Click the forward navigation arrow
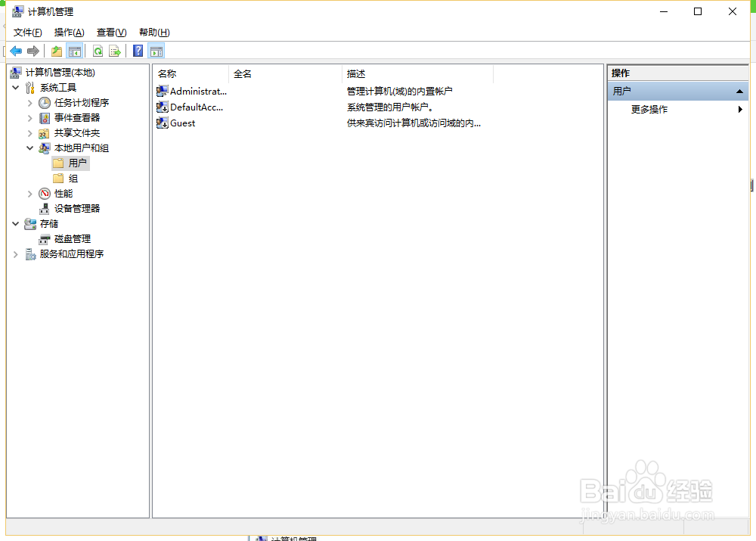The height and width of the screenshot is (541, 756). coord(33,51)
